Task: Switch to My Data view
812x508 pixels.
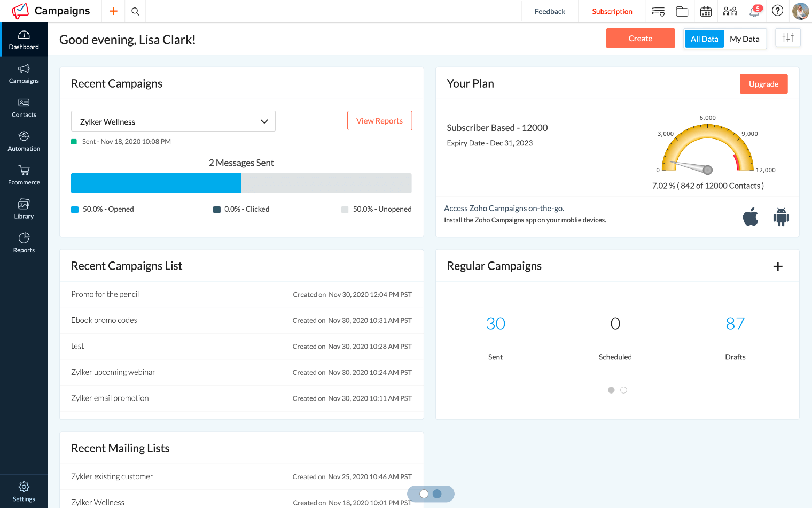Action: (745, 39)
